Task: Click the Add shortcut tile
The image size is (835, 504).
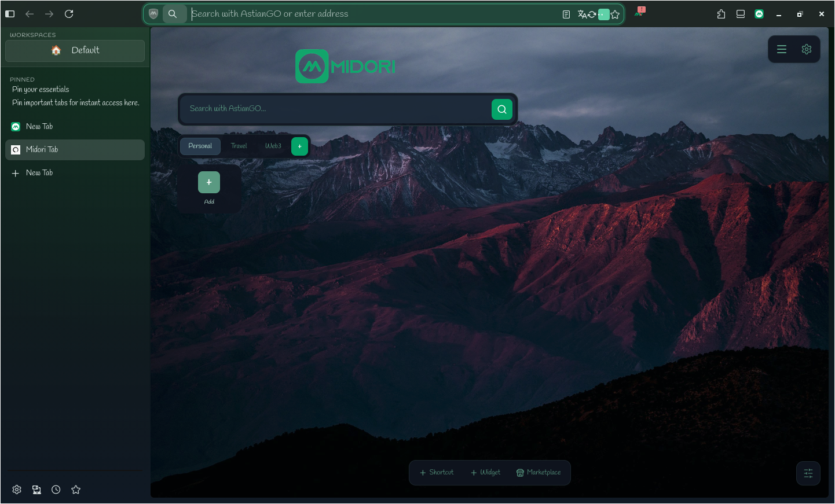Action: 209,188
